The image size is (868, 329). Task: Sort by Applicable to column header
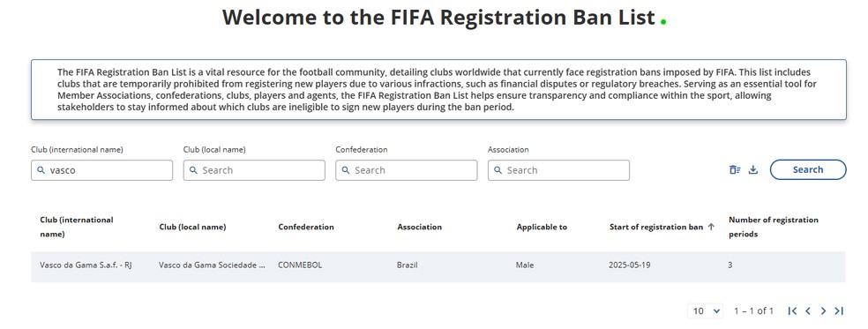(x=542, y=227)
